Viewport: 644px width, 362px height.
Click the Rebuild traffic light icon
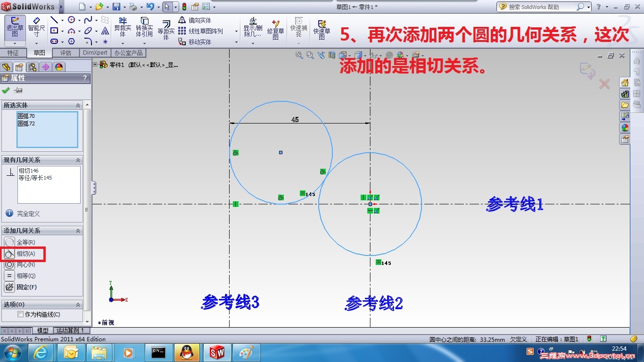[x=184, y=7]
